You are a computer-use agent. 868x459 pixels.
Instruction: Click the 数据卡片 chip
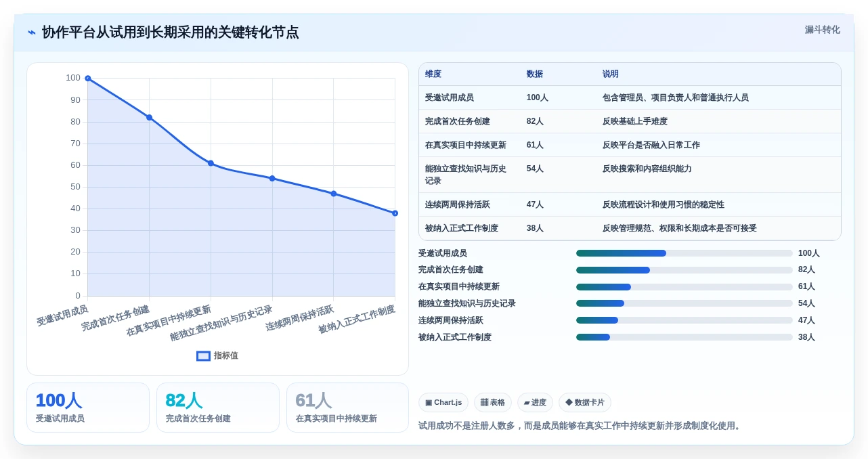pos(585,402)
